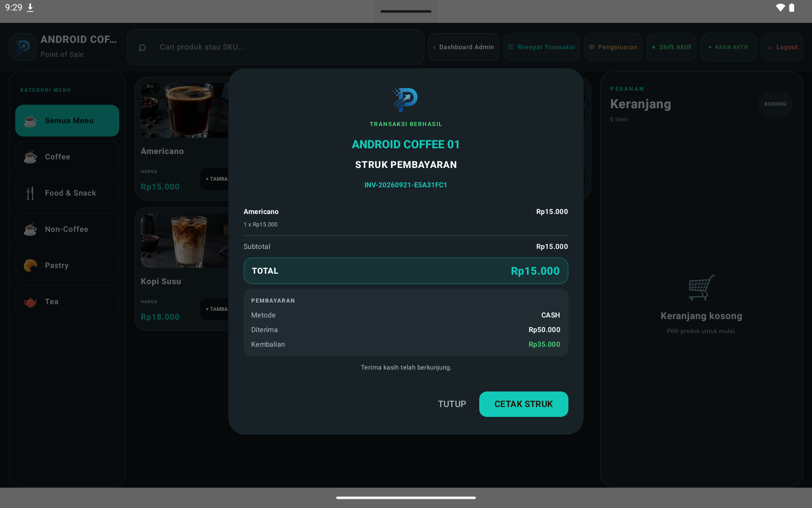Click the download icon in status bar
Screen dimensions: 812x508
(30, 7)
